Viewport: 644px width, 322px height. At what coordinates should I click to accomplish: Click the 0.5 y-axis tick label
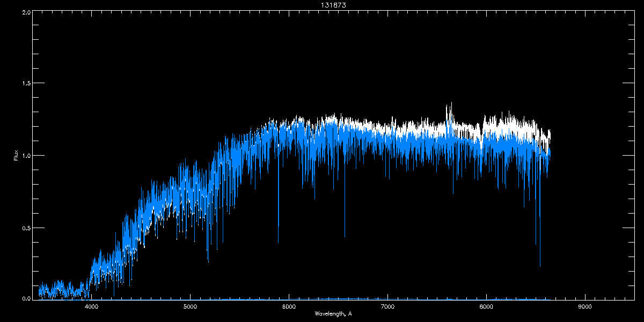click(26, 228)
